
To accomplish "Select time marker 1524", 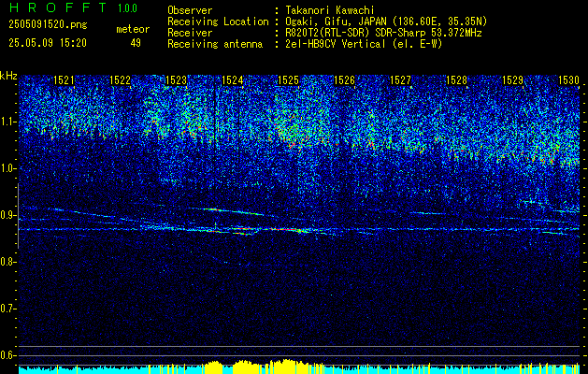I will pyautogui.click(x=233, y=79).
